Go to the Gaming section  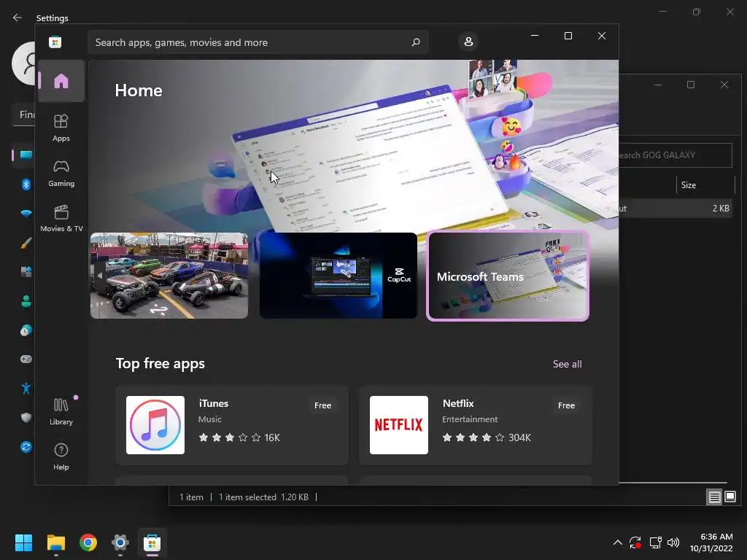[61, 173]
